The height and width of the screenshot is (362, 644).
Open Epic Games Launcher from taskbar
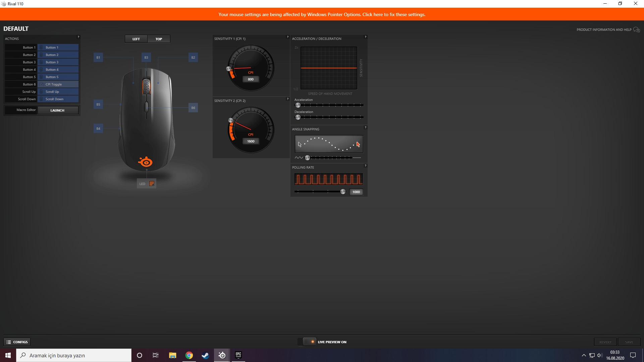tap(238, 355)
